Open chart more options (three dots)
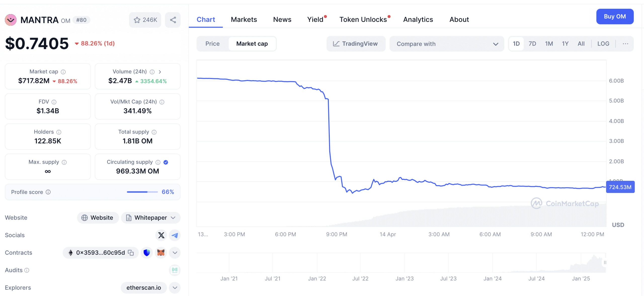 [626, 44]
